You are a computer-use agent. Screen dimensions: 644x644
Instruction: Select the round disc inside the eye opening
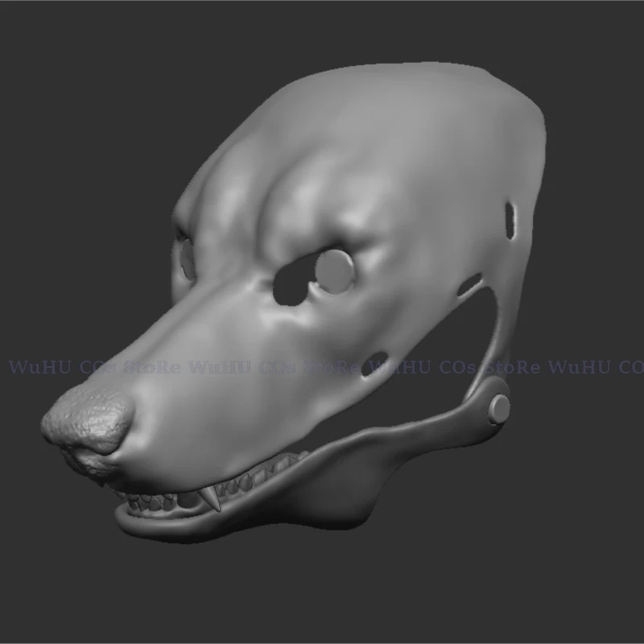click(334, 271)
